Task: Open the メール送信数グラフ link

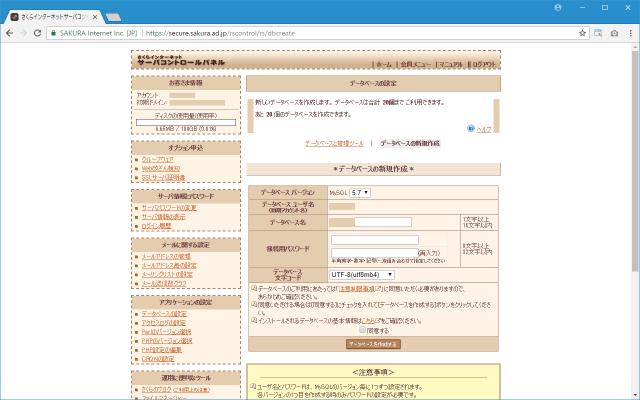Action: coord(164,283)
